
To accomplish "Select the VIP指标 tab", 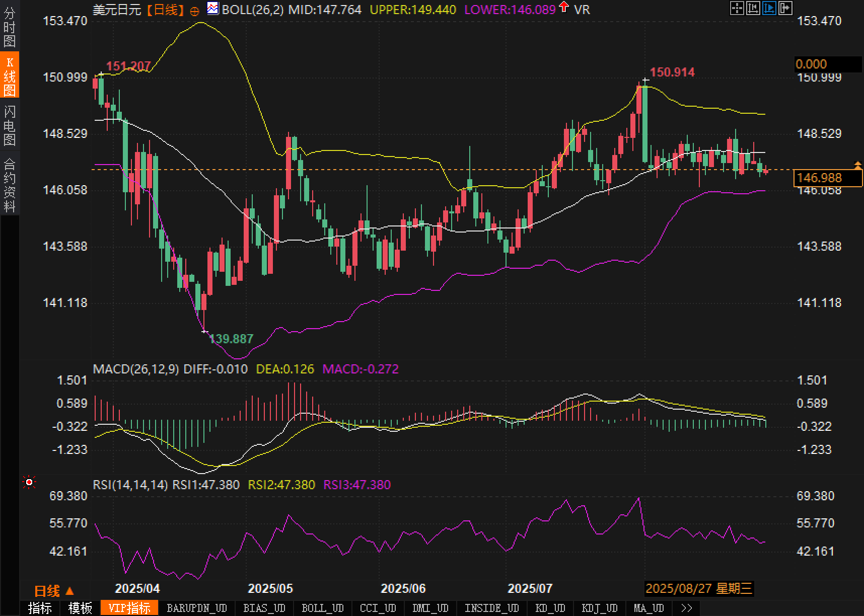I will click(x=129, y=608).
